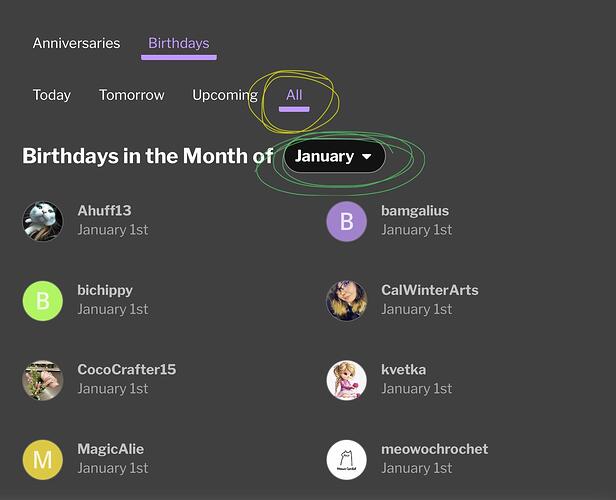Image resolution: width=616 pixels, height=500 pixels.
Task: Click bamgalius purple B avatar
Action: click(346, 221)
